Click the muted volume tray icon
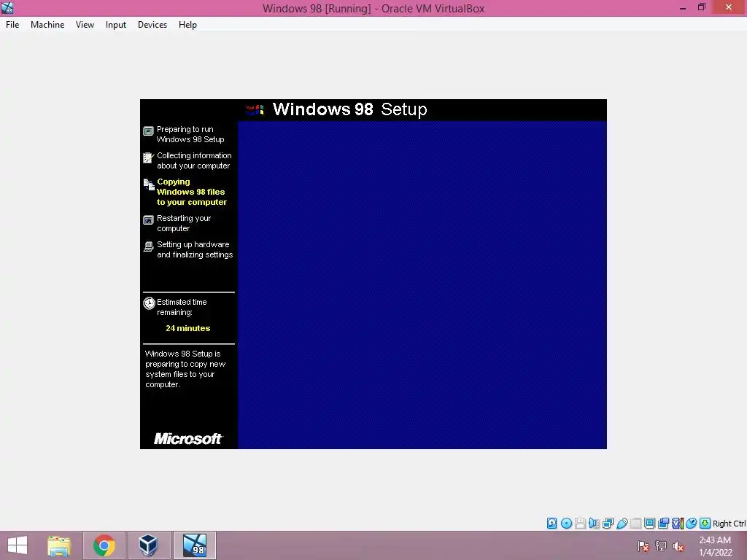The height and width of the screenshot is (560, 747). (x=678, y=545)
